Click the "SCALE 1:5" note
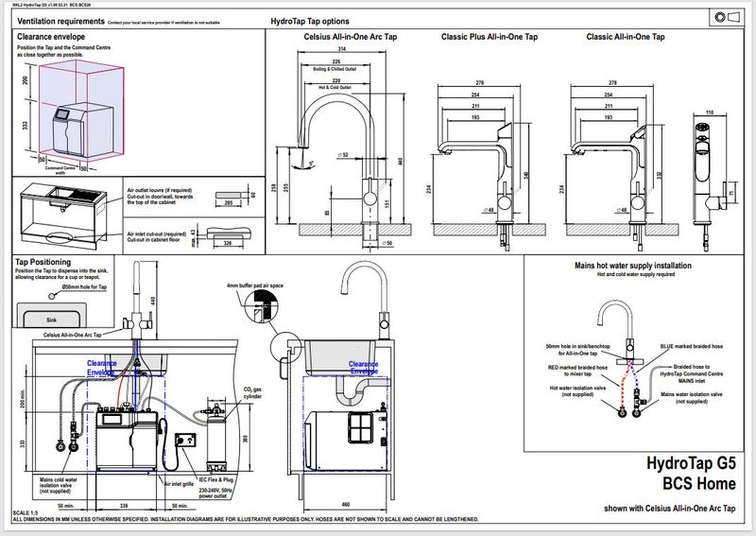Viewport: 756px width, 536px height. pos(26,513)
